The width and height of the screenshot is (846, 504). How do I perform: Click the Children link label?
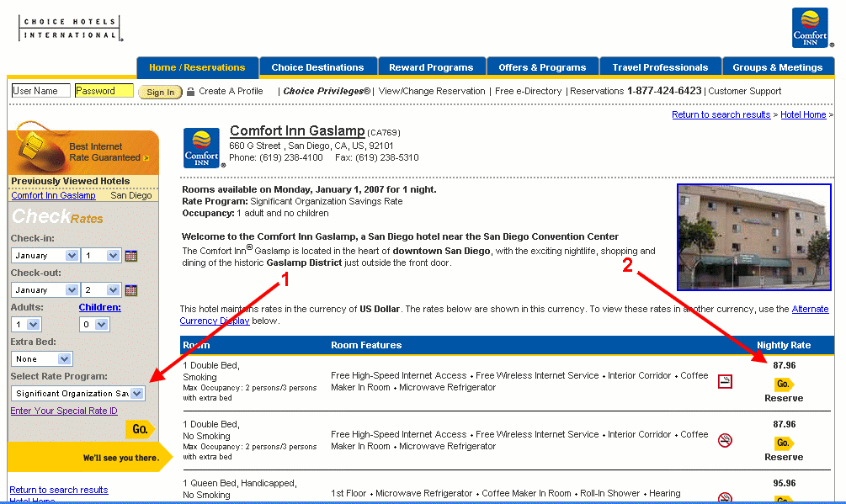click(100, 307)
